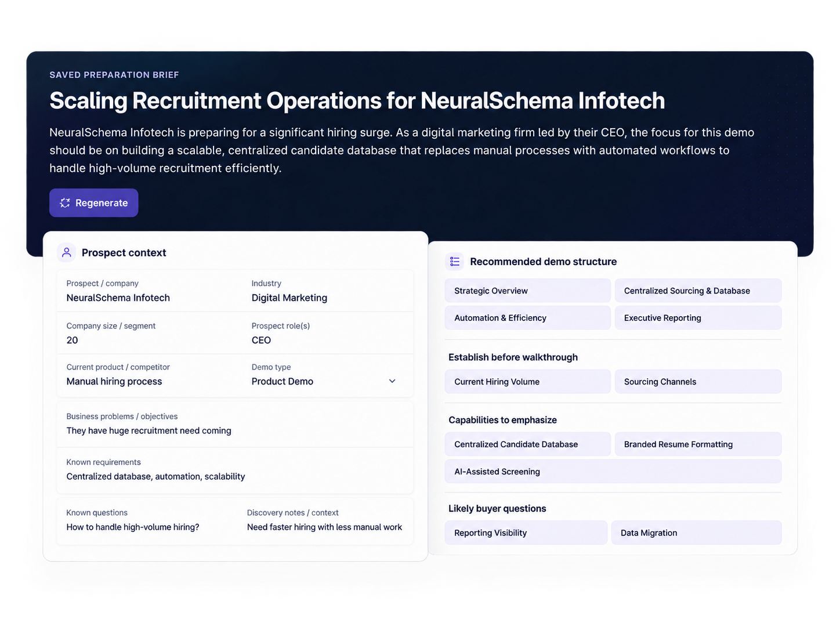Click the Prospect context heading
840x630 pixels.
(x=124, y=253)
